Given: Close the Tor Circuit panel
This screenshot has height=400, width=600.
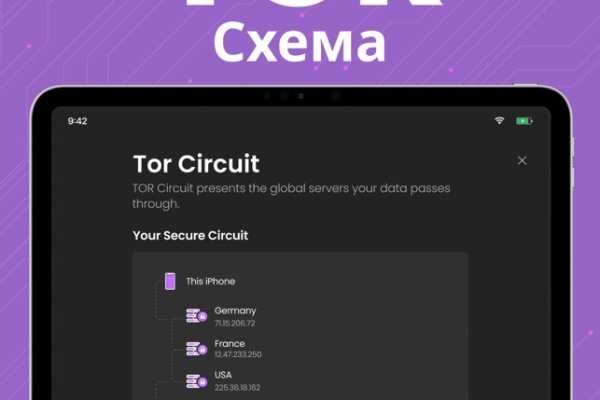Looking at the screenshot, I should [x=522, y=160].
